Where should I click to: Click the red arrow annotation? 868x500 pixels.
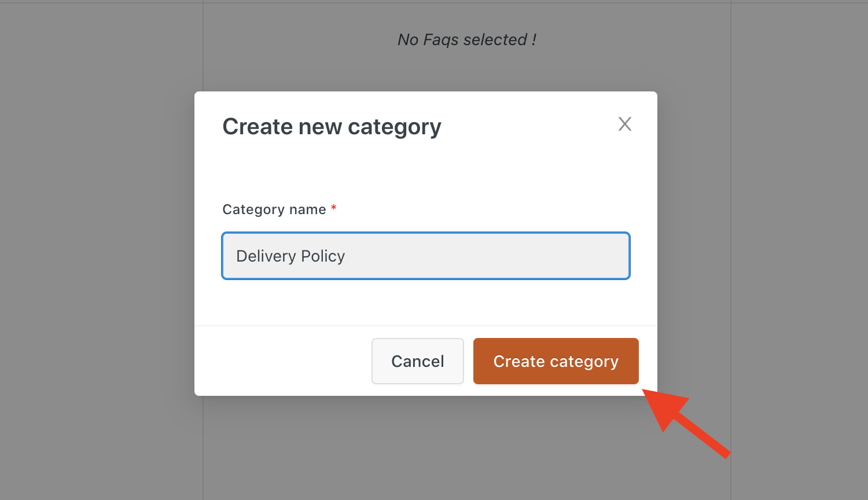(x=686, y=424)
